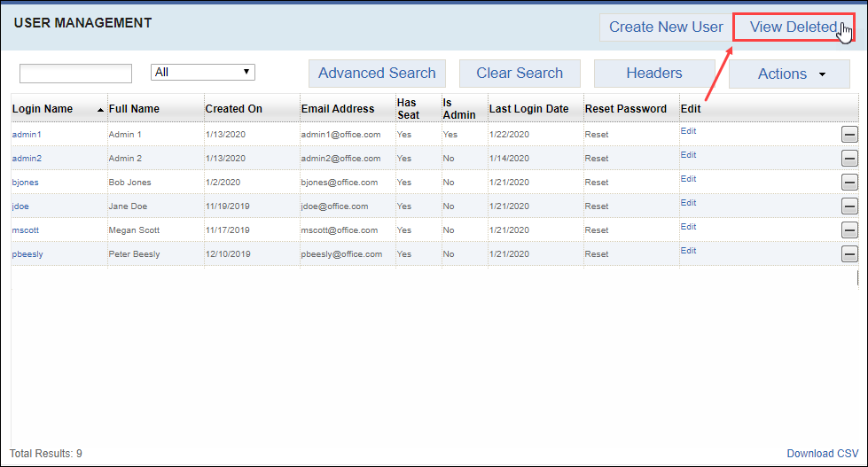Viewport: 868px width, 467px height.
Task: Select email pbeesly@office.com cell
Action: pos(341,254)
